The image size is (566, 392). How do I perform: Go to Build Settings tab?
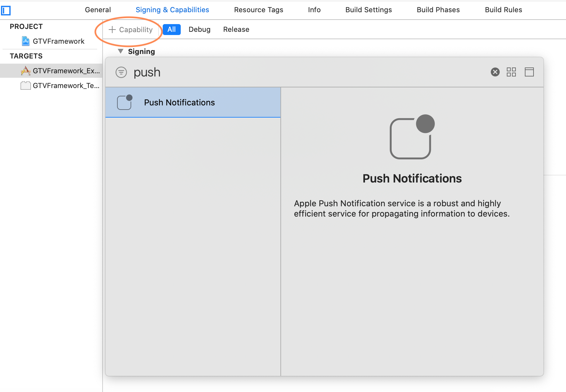pos(369,10)
